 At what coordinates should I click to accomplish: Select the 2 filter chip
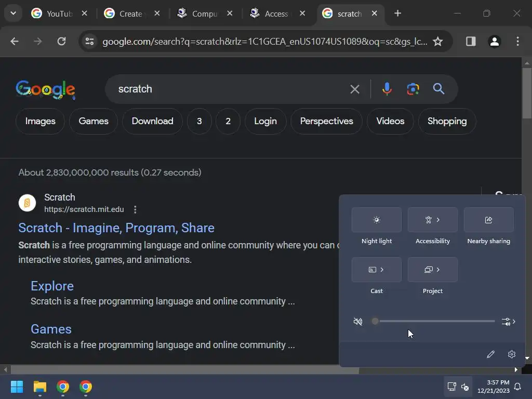pyautogui.click(x=228, y=121)
